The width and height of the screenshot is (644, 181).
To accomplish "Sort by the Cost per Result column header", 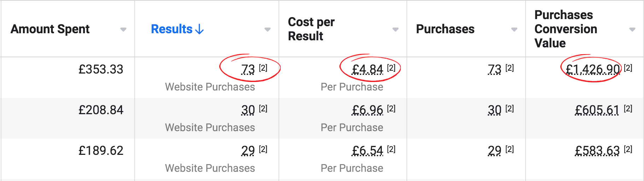I will tap(311, 29).
